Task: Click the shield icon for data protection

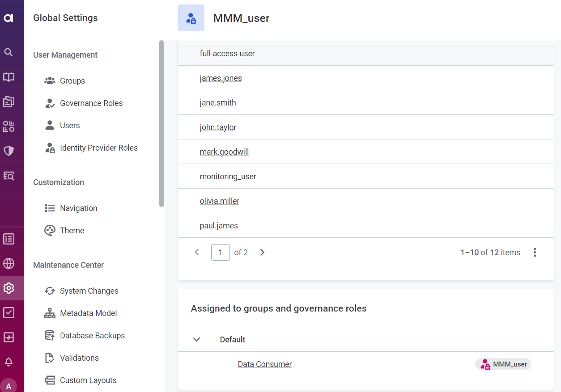Action: 8,151
